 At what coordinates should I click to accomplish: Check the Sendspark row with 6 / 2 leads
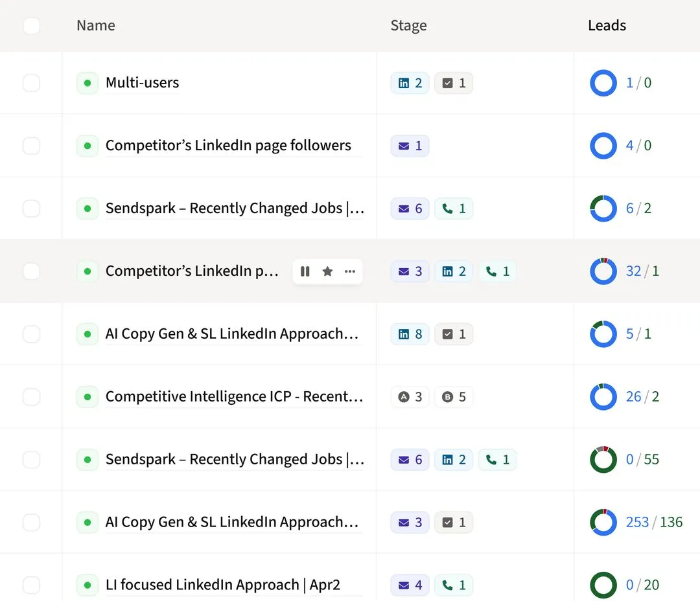point(31,209)
